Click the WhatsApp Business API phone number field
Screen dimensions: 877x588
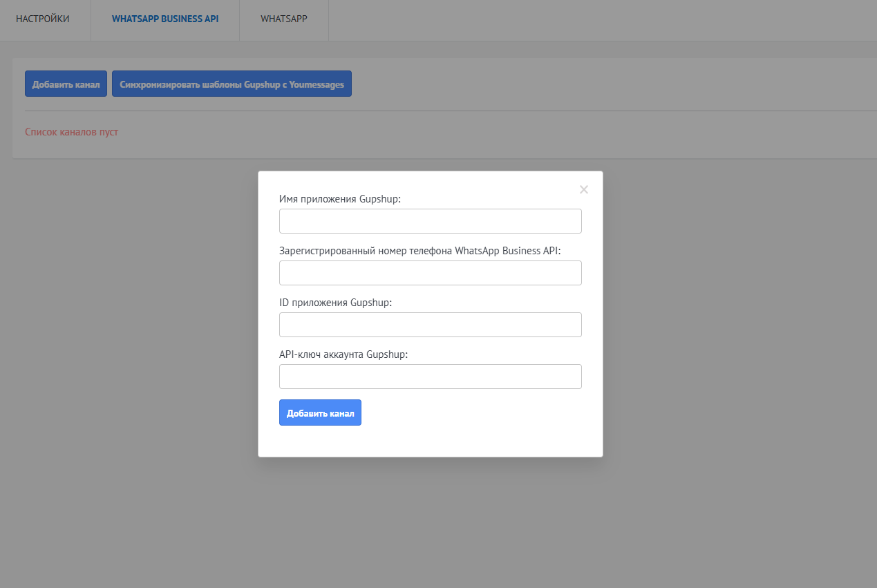click(430, 273)
